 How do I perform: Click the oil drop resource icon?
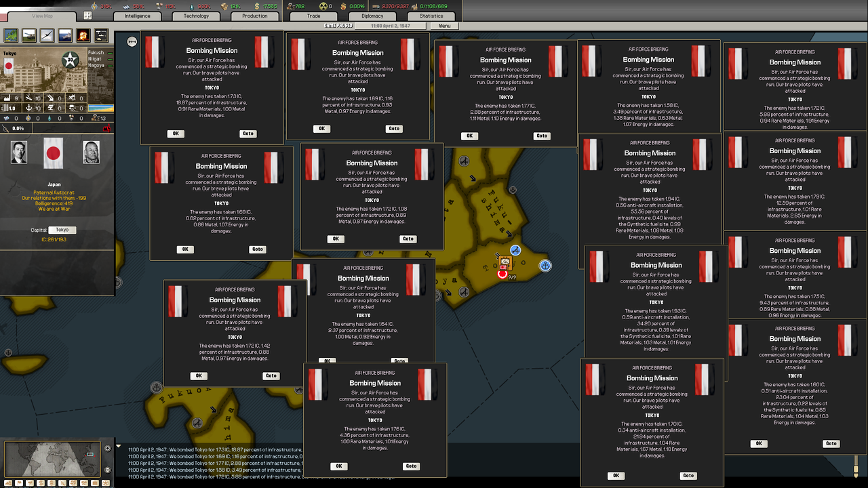[x=192, y=6]
